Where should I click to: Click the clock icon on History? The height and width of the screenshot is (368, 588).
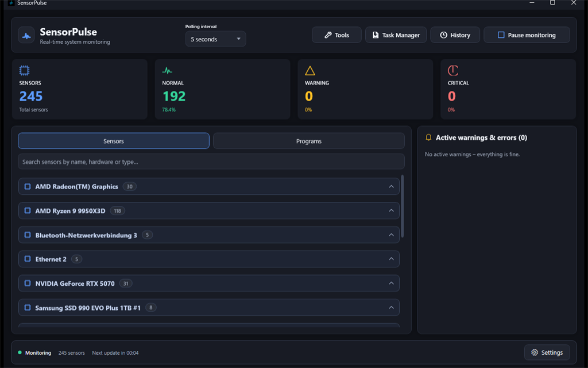click(x=443, y=35)
